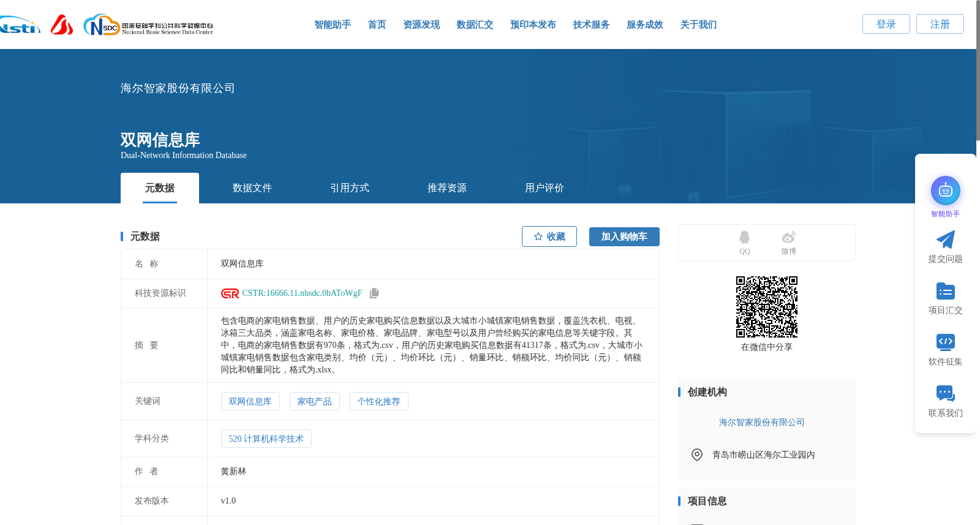Click the page's vertical scrollbar
This screenshot has width=980, height=525.
tap(978, 70)
